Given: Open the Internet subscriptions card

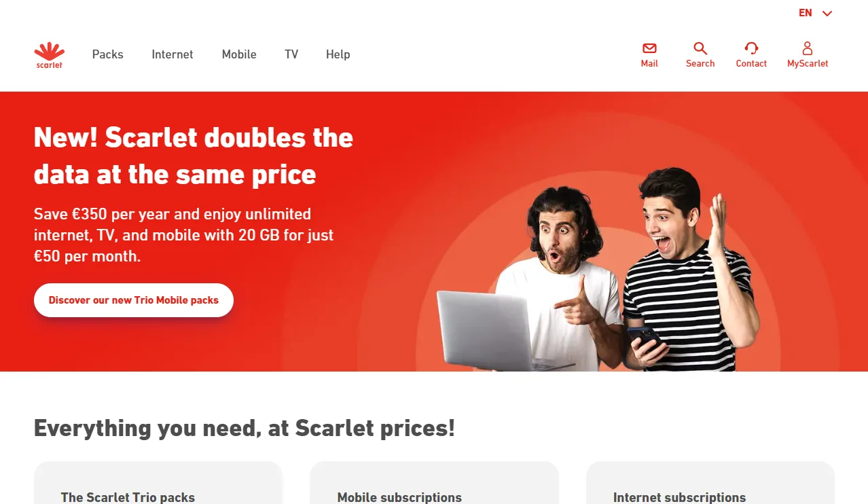Looking at the screenshot, I should coord(710,483).
